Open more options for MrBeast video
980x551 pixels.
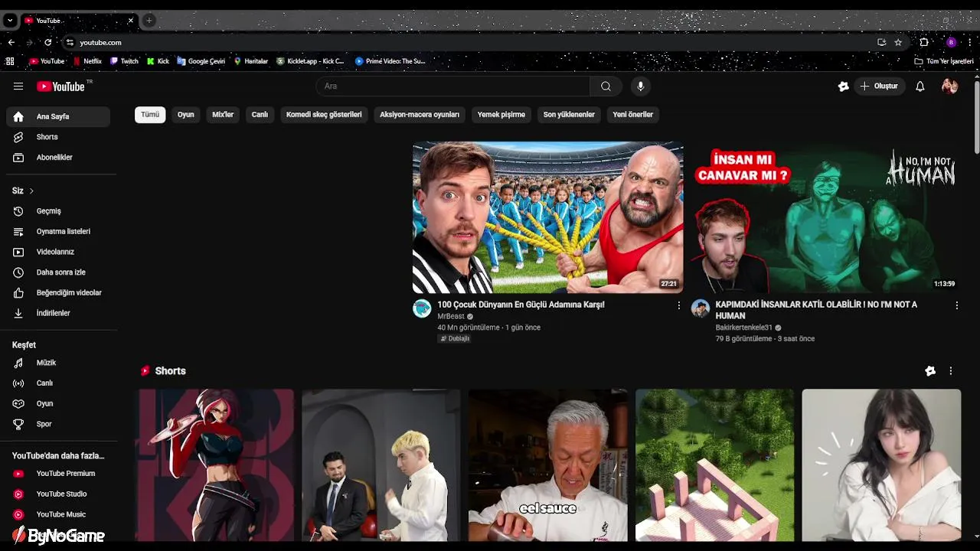[x=678, y=305]
